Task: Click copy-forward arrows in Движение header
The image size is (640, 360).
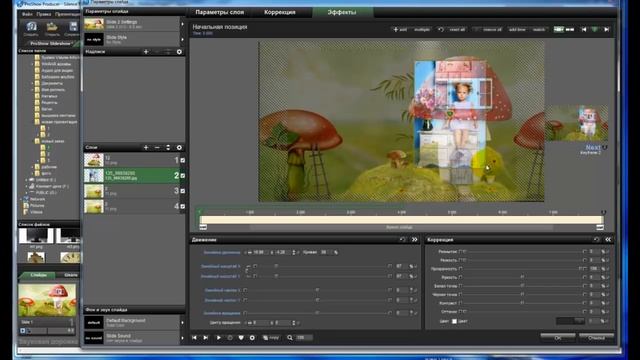Action: pyautogui.click(x=415, y=240)
